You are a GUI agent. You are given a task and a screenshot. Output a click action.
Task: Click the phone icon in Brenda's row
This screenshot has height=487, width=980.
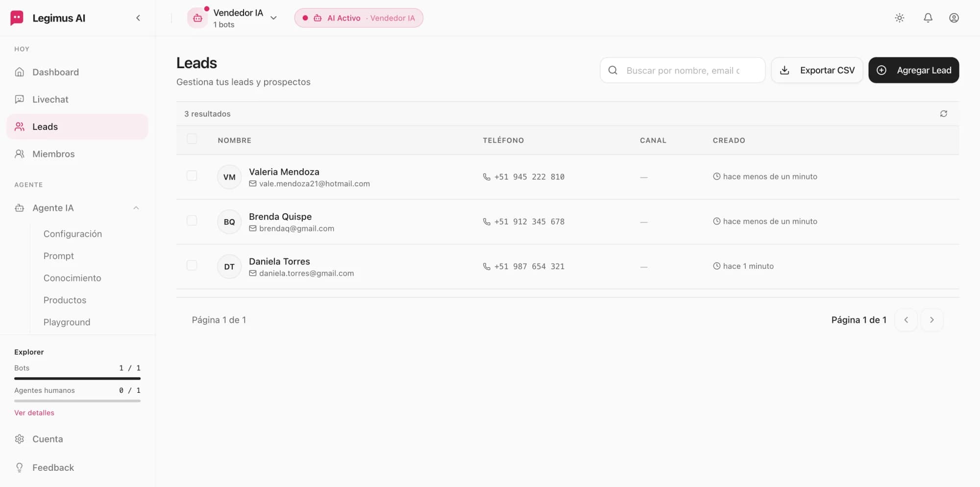coord(487,222)
